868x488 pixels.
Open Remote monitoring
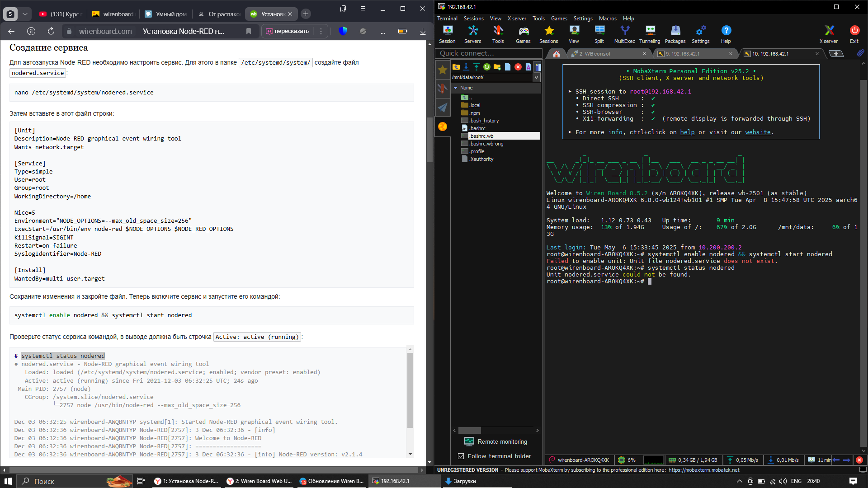click(x=496, y=441)
